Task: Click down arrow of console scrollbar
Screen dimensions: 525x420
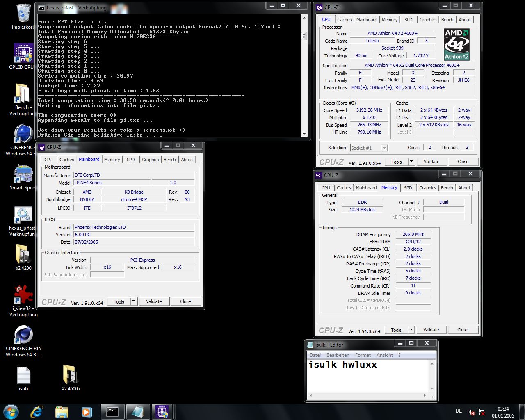Action: tap(304, 134)
